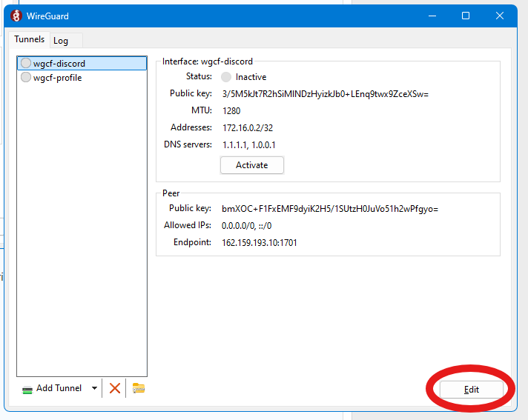This screenshot has height=420, width=528.
Task: Click the peer public key value
Action: [330, 209]
